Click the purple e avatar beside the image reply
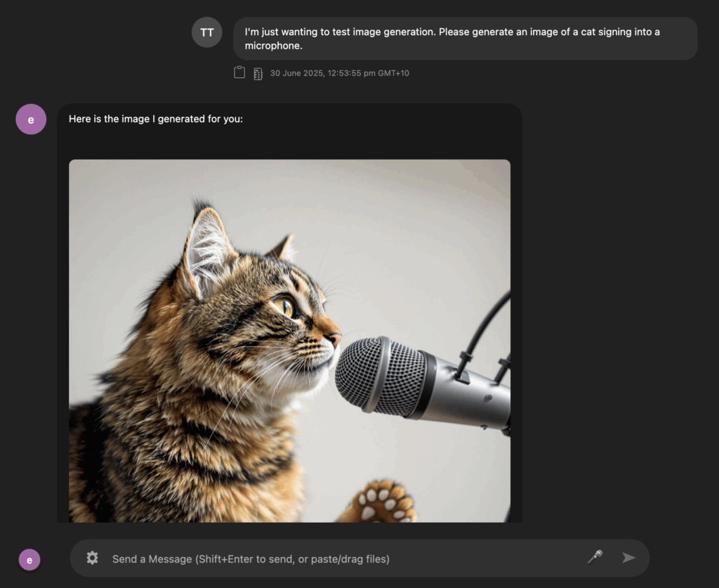 pyautogui.click(x=31, y=119)
